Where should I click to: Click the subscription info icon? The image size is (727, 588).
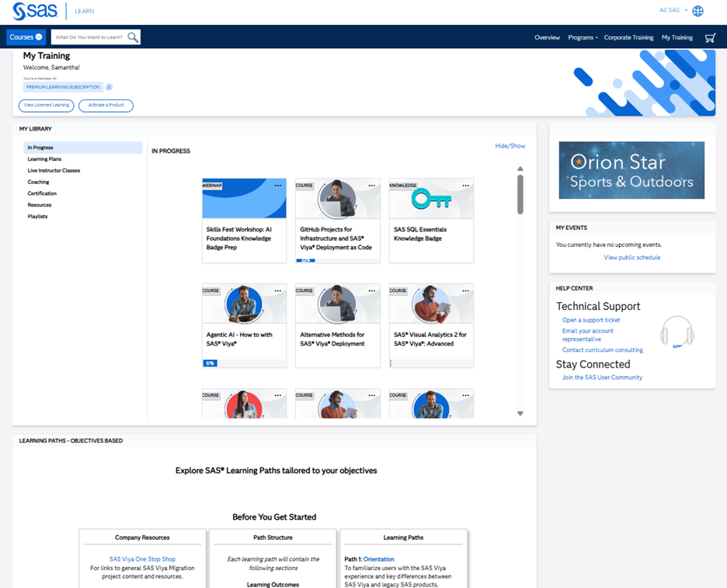pyautogui.click(x=109, y=87)
